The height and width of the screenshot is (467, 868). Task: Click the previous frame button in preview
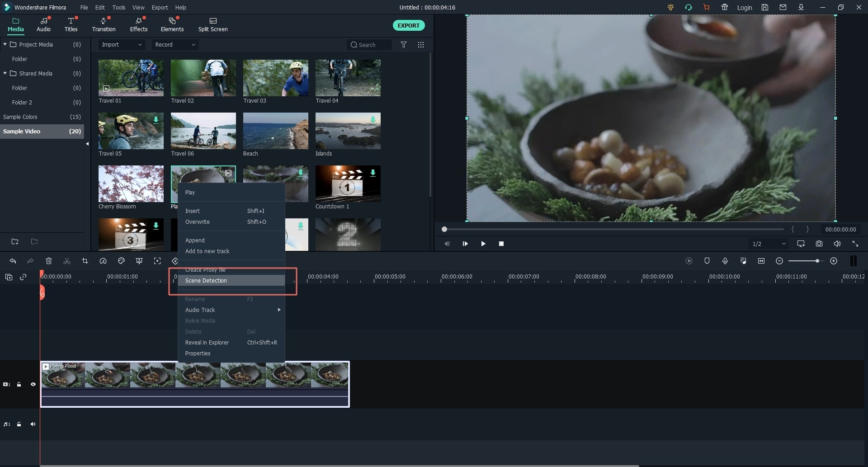447,244
